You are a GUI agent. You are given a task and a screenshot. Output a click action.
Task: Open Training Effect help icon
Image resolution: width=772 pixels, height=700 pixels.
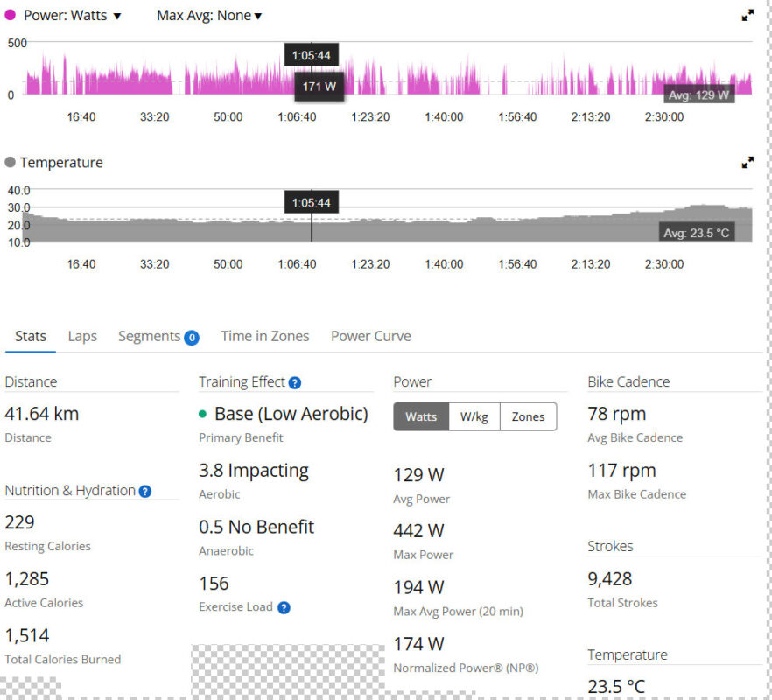tap(295, 383)
